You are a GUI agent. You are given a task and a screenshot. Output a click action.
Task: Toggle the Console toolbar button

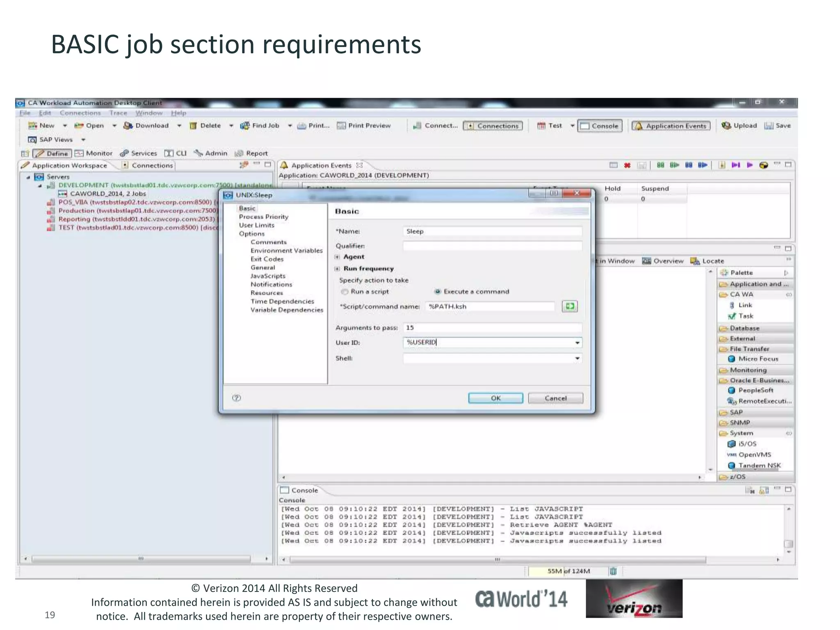600,126
